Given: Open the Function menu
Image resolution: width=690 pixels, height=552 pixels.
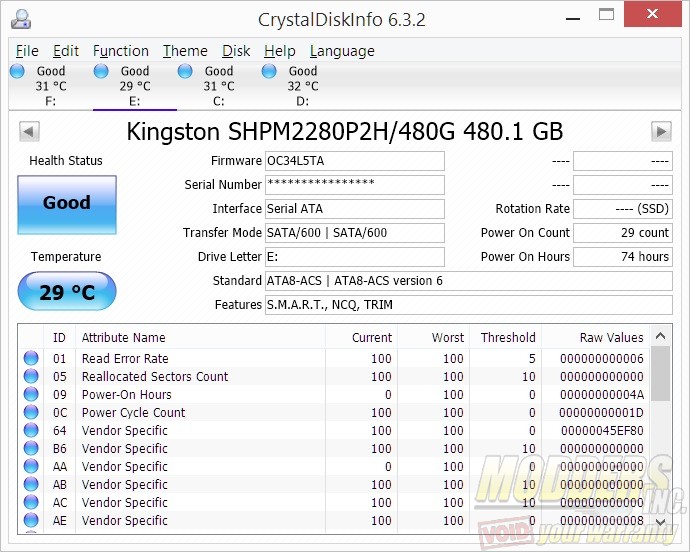Looking at the screenshot, I should (121, 51).
